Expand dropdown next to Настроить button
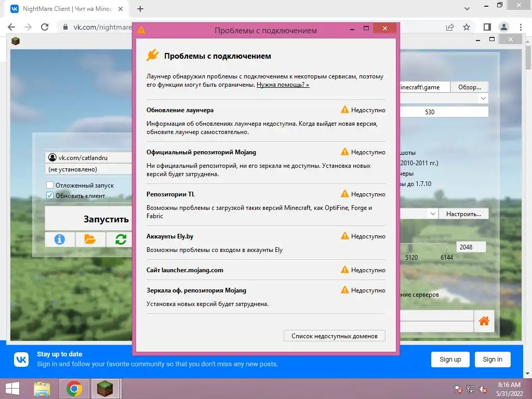This screenshot has width=532, height=399. coord(433,214)
